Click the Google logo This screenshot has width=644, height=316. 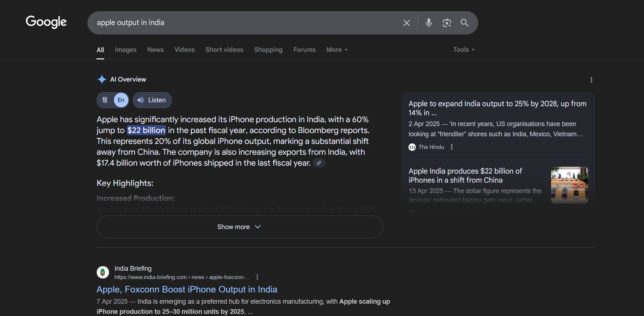(x=46, y=22)
